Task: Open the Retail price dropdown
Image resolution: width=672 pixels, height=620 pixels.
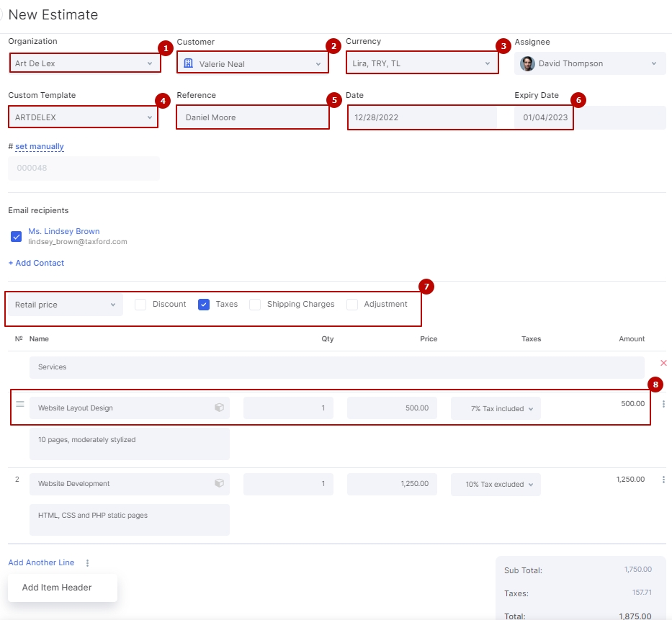Action: [x=65, y=305]
